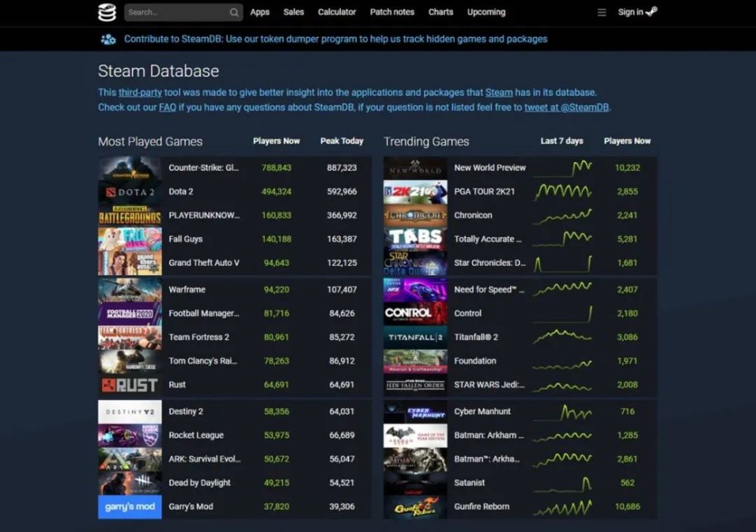
Task: Open the Satanist game title
Action: coord(469,483)
